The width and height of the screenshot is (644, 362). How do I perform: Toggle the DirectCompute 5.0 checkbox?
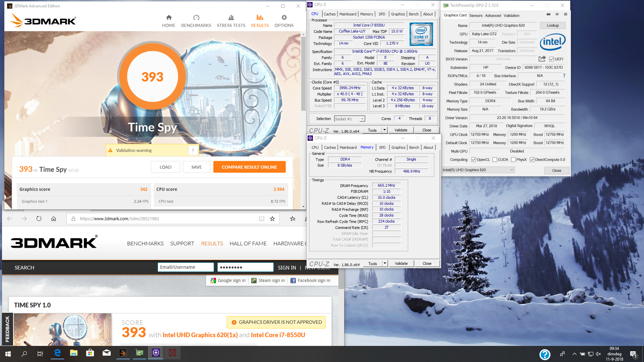pyautogui.click(x=532, y=160)
